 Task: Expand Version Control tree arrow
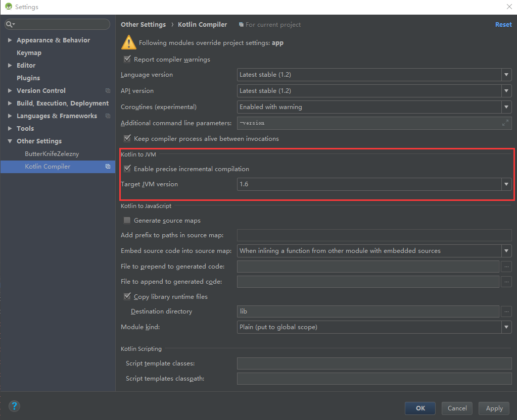coord(10,90)
